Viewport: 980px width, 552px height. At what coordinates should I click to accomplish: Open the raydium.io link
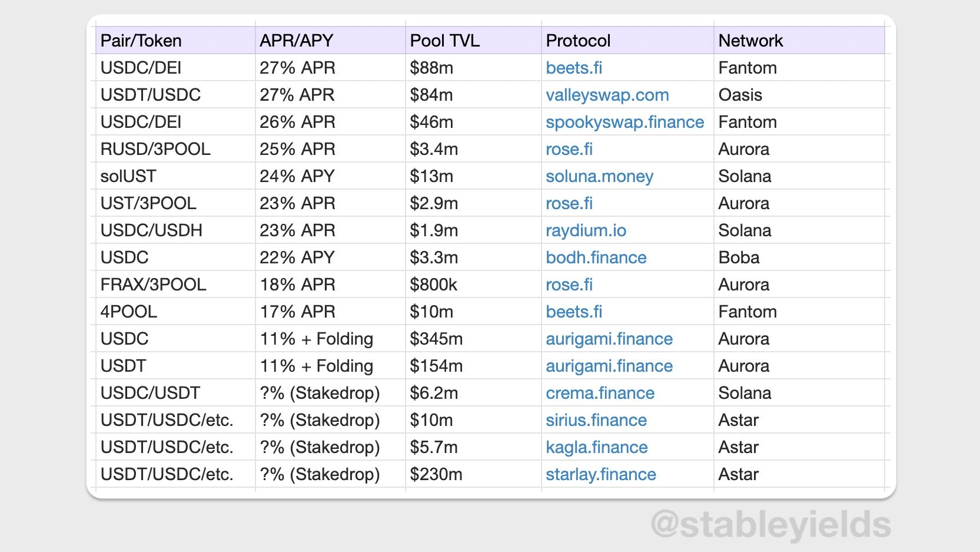point(586,231)
